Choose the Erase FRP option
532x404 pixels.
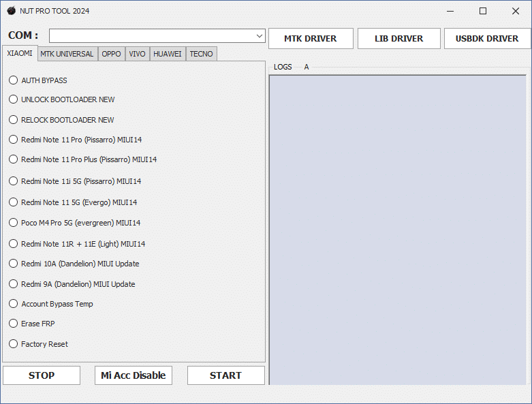[x=14, y=324]
